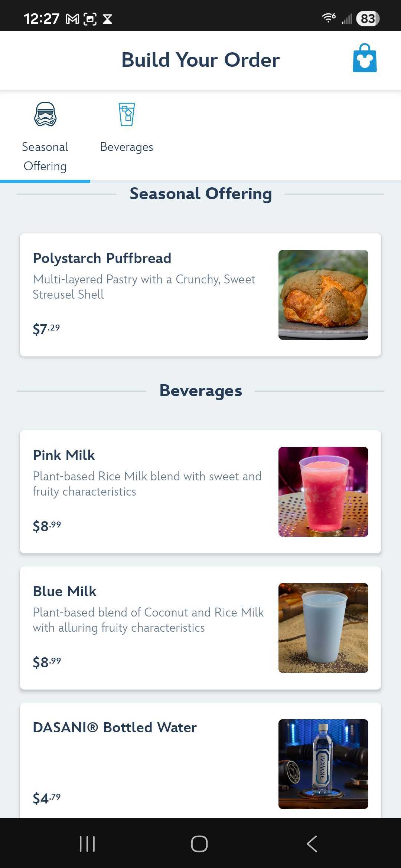Image resolution: width=401 pixels, height=868 pixels.
Task: Tap the stormtrooper helmet Seasonal Offering icon
Action: (45, 114)
